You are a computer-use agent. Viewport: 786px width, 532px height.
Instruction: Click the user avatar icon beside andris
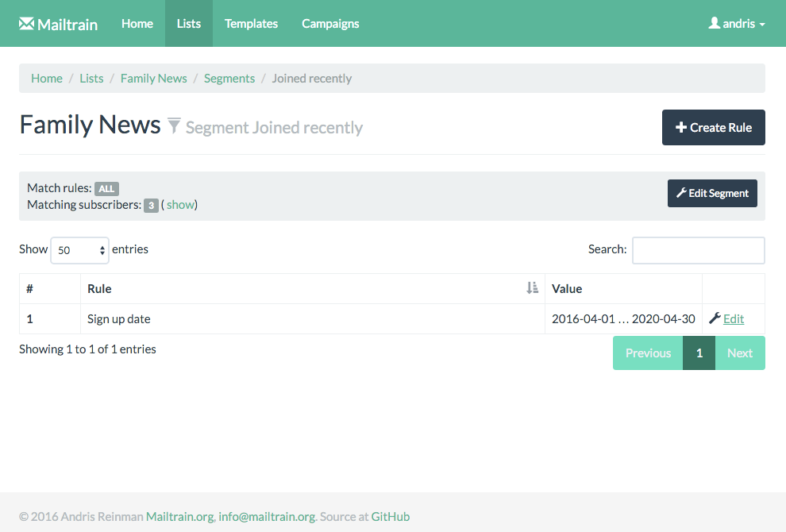click(x=714, y=23)
